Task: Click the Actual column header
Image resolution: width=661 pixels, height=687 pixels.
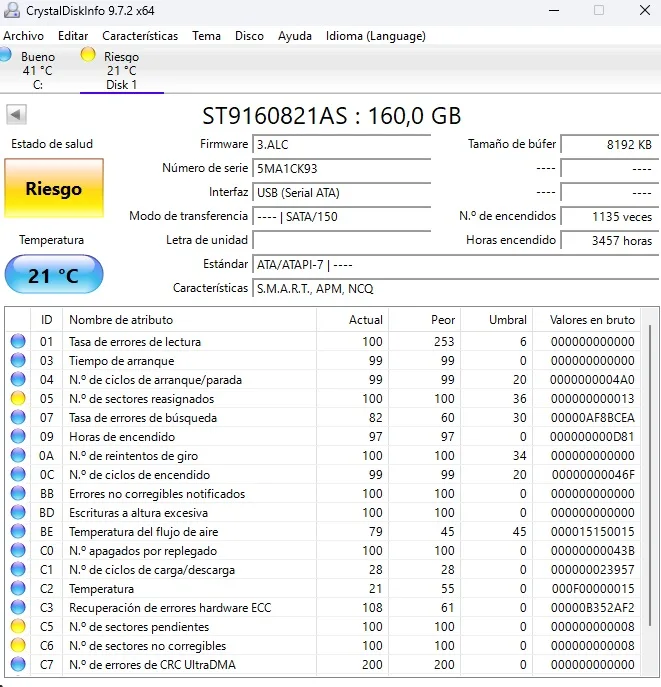Action: [x=353, y=320]
